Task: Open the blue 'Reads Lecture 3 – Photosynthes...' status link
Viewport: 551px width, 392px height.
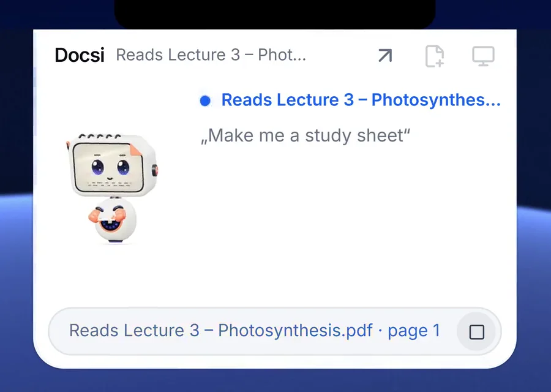Action: [361, 100]
